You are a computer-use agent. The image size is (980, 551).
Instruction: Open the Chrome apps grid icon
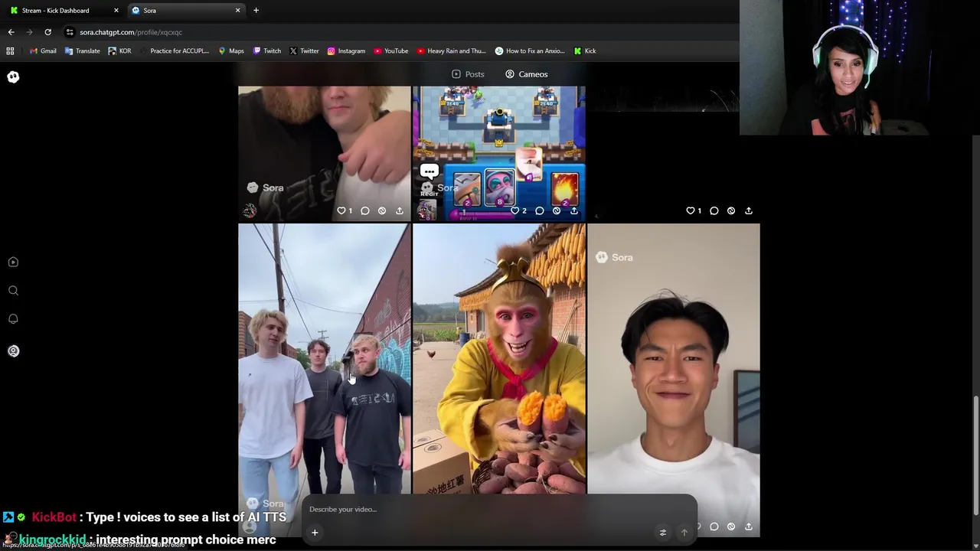click(x=10, y=51)
